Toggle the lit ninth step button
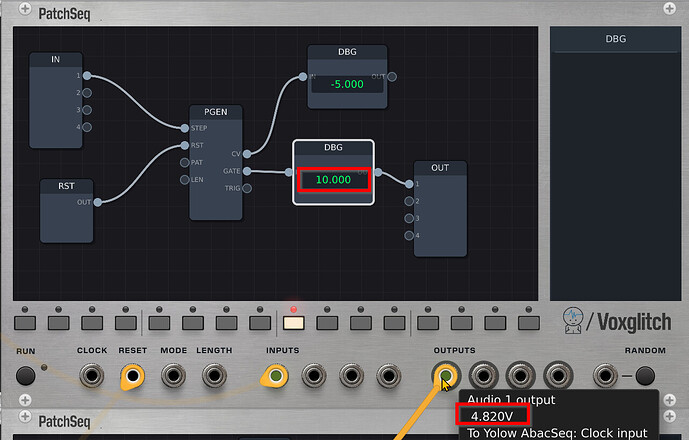This screenshot has width=689, height=440. click(294, 323)
